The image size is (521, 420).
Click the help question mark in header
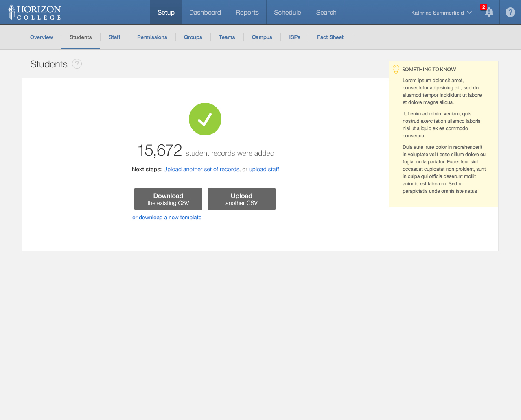tap(510, 12)
